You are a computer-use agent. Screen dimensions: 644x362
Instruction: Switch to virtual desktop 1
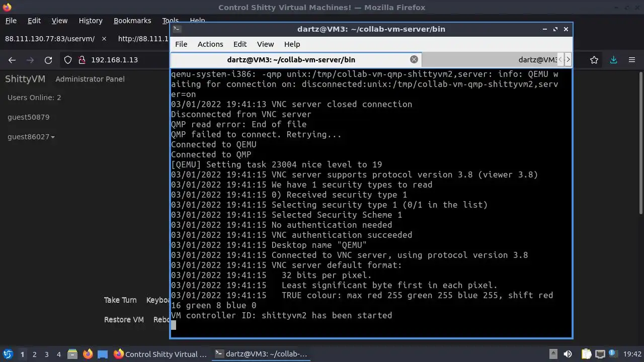[22, 354]
